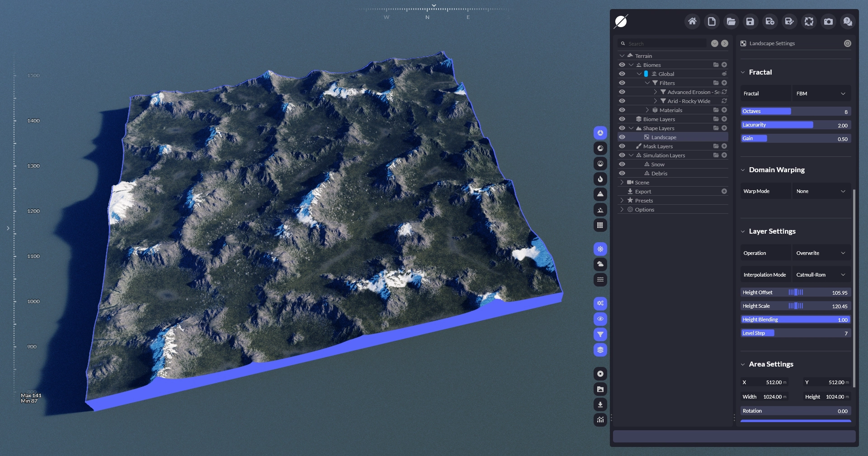
Task: Hide the Landscape shape layer
Action: point(622,137)
